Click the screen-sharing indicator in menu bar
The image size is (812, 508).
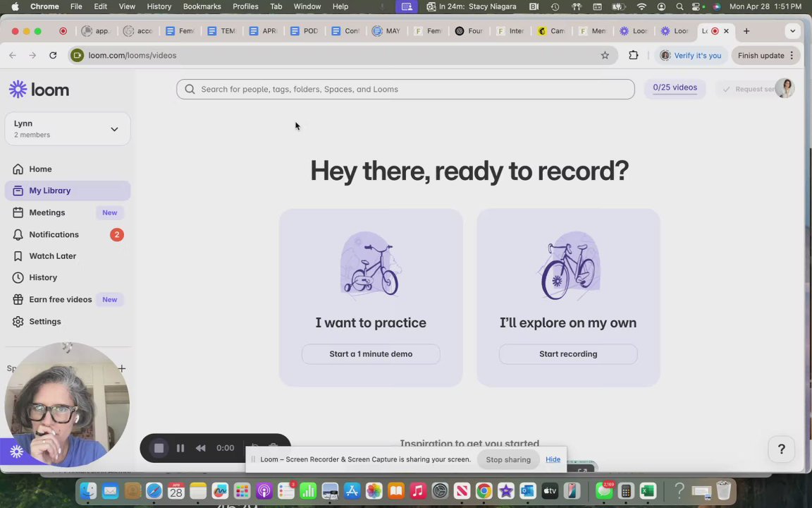click(407, 7)
